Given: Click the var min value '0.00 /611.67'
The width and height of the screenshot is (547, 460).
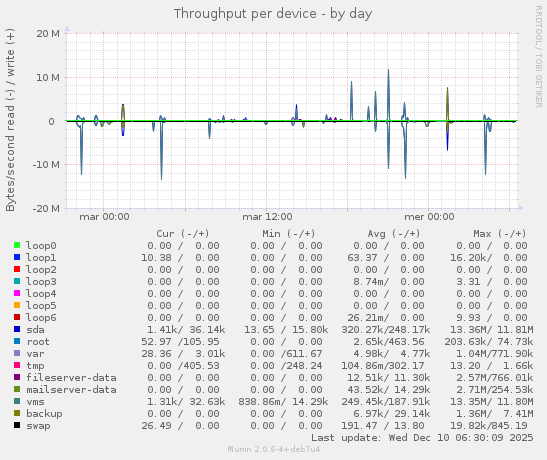Looking at the screenshot, I should (286, 354).
